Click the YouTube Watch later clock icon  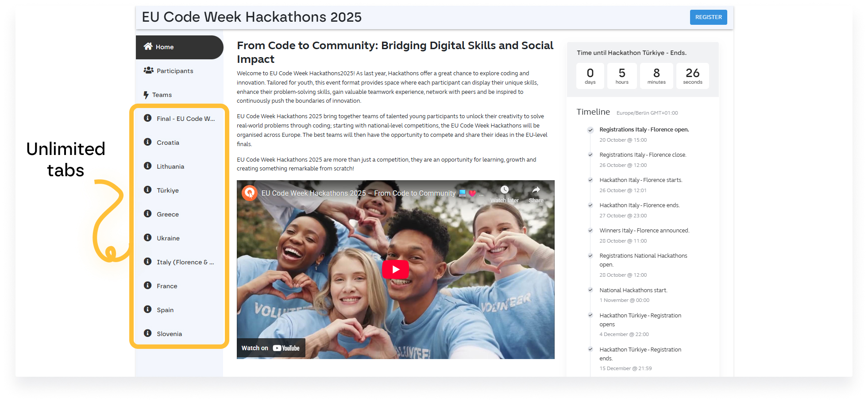point(504,190)
